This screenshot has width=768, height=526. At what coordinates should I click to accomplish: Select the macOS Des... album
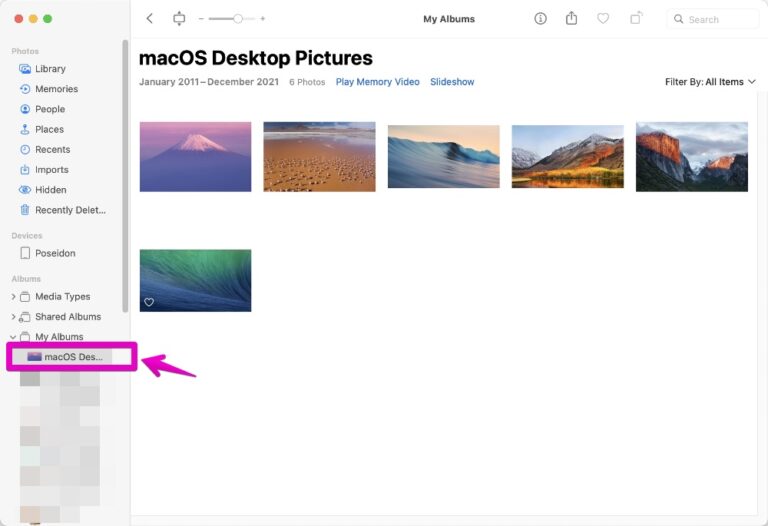pos(72,357)
